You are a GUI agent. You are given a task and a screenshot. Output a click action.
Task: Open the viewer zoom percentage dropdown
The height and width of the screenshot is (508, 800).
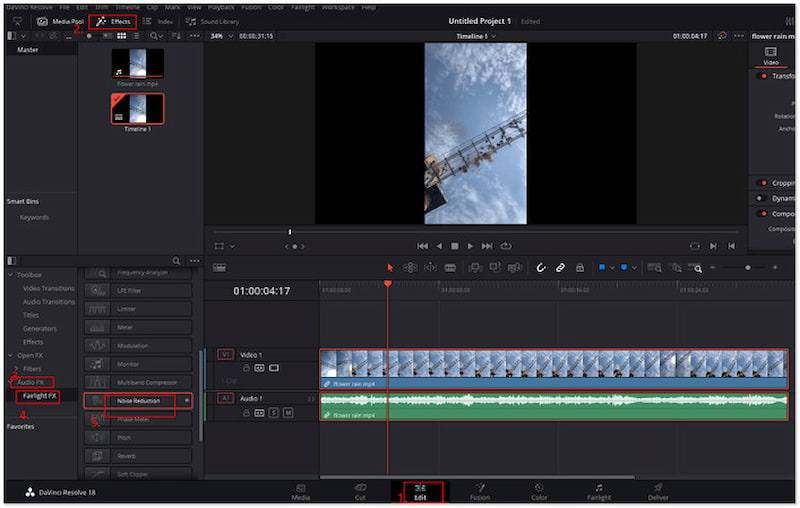click(x=222, y=36)
